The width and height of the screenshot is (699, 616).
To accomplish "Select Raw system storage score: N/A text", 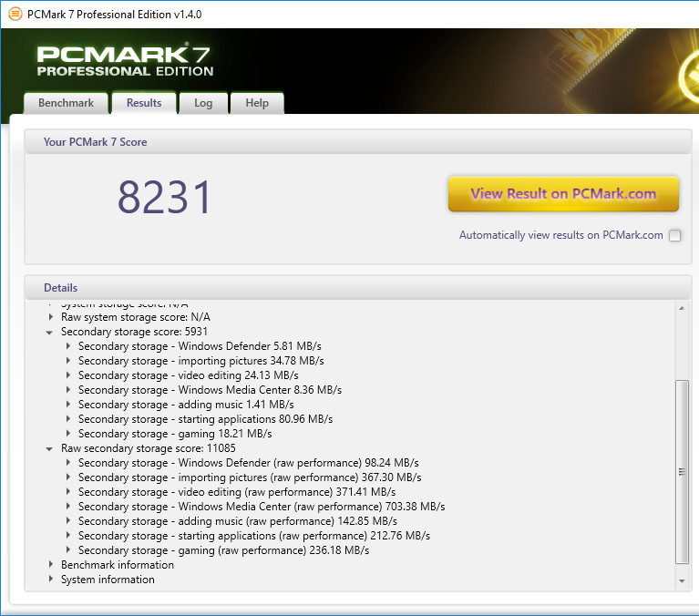I will tap(136, 317).
